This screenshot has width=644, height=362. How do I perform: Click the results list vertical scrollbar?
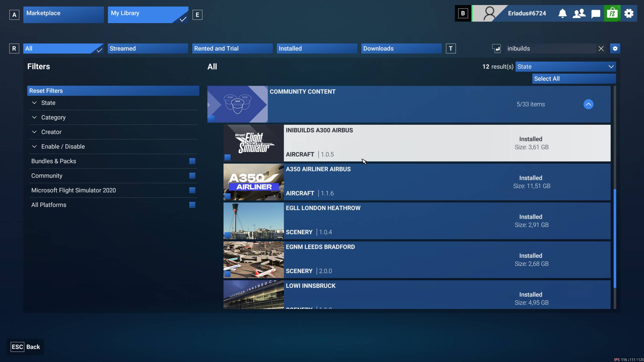pos(615,238)
